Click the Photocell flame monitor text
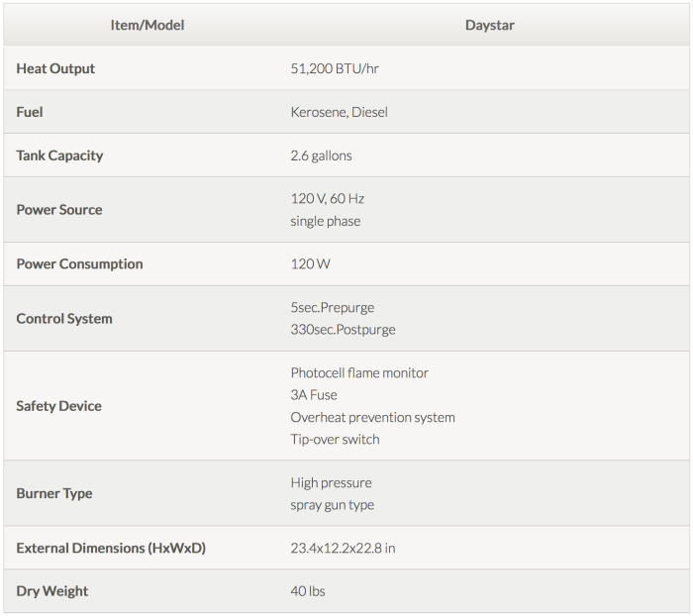693x616 pixels. [x=359, y=373]
